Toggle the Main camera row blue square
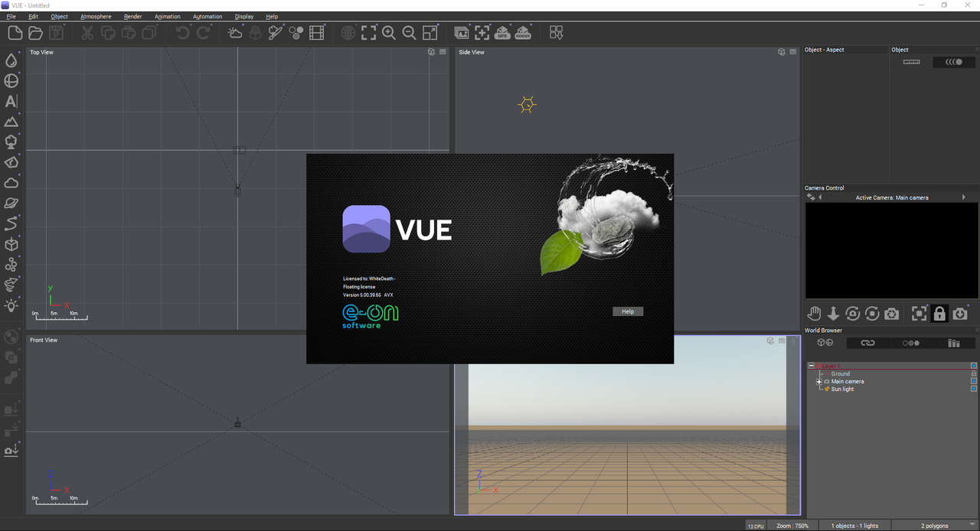 point(974,380)
